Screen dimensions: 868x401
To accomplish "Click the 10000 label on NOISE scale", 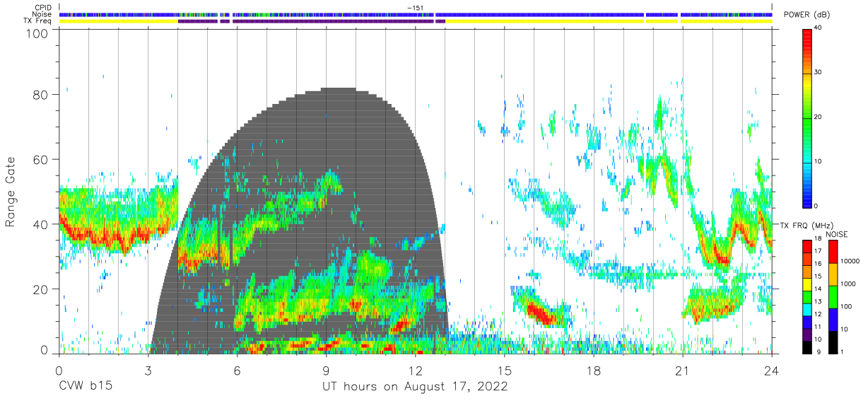I will [850, 261].
